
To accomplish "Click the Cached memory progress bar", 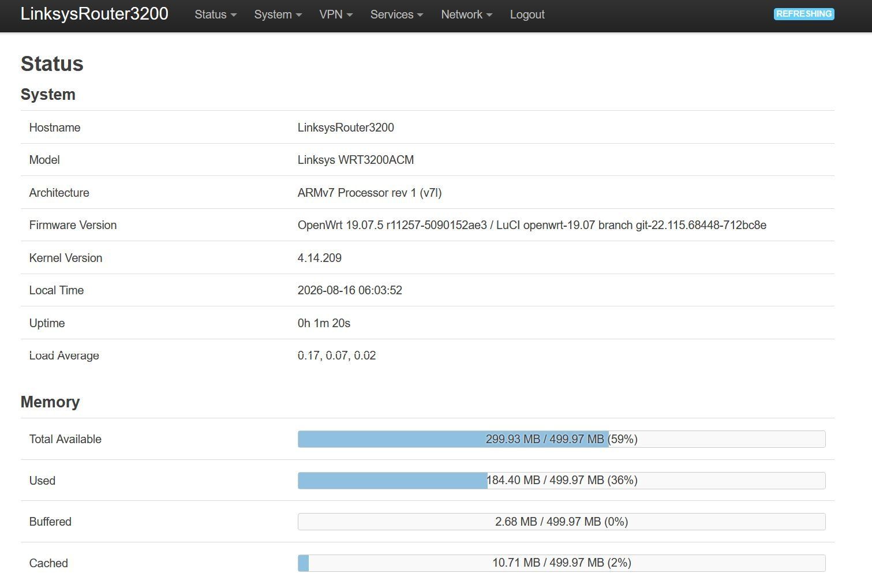I will click(562, 563).
